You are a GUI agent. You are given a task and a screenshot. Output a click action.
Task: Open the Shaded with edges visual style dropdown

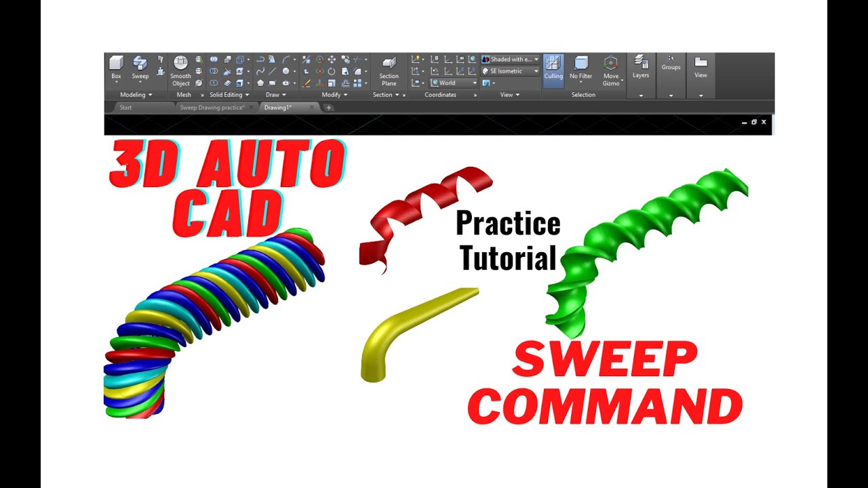click(x=510, y=60)
